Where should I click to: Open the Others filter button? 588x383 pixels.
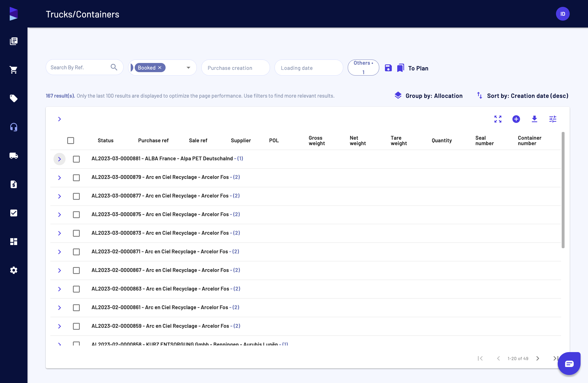pos(363,68)
